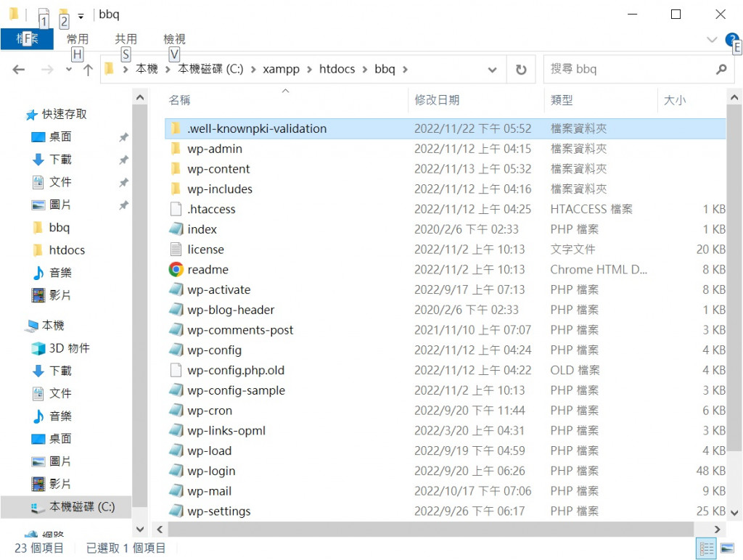Open the 常用 ribbon tab

coord(77,39)
